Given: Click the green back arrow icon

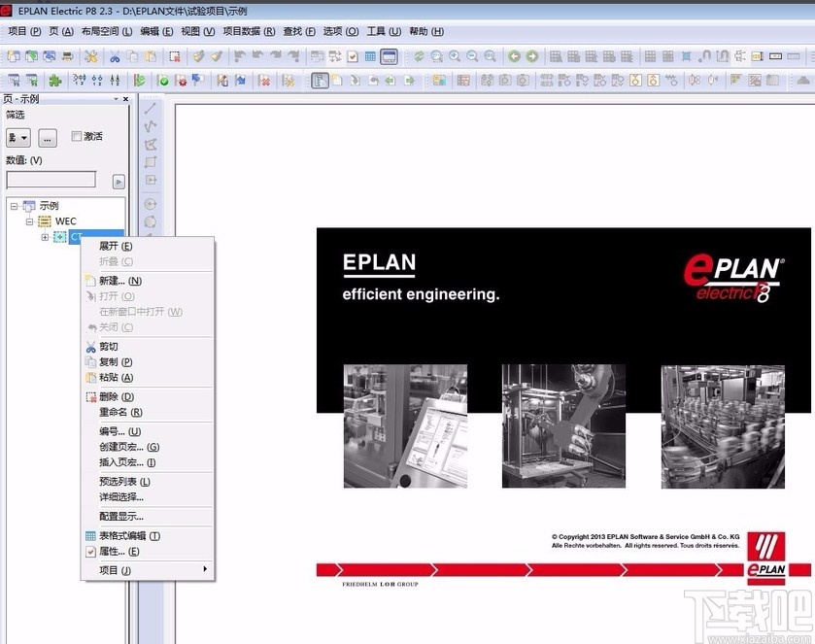Looking at the screenshot, I should (514, 56).
